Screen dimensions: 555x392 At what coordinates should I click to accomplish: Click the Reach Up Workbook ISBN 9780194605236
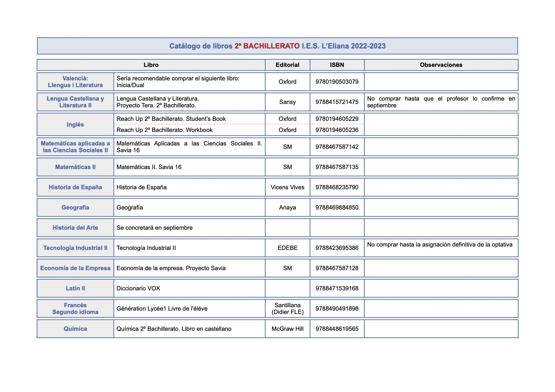(337, 130)
